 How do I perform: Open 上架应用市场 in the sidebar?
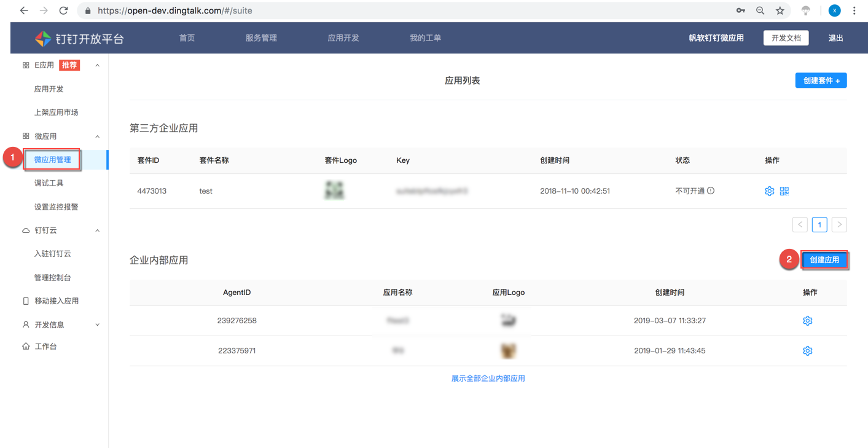pyautogui.click(x=57, y=112)
